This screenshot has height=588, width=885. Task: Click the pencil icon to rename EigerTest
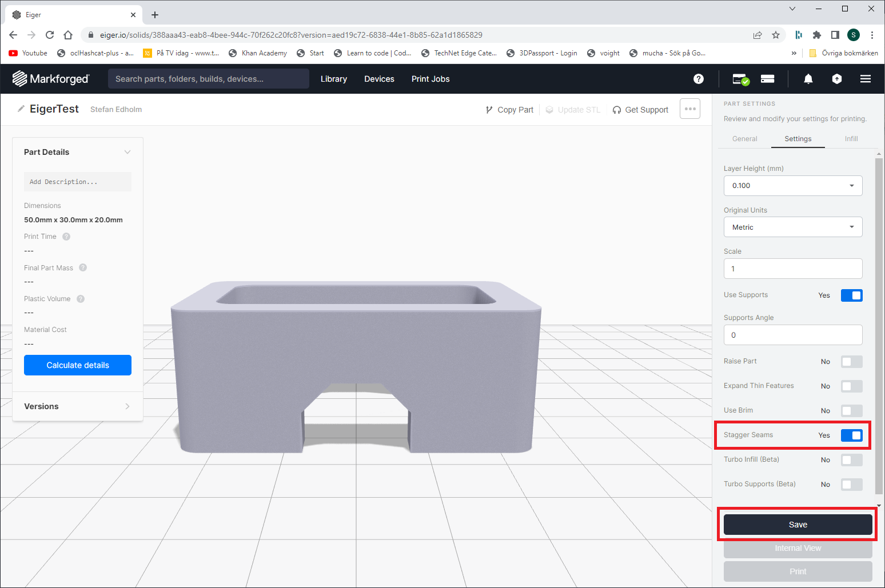pos(21,109)
